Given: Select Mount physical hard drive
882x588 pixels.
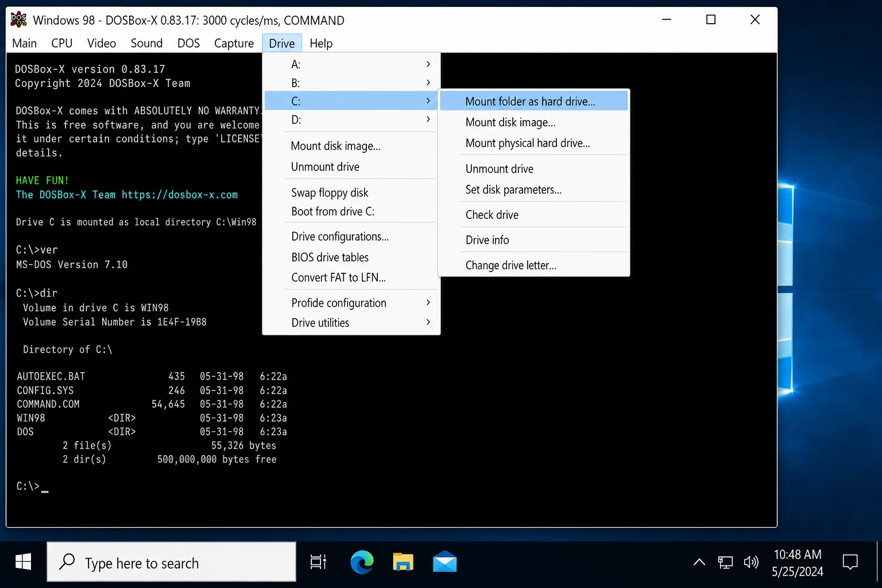Looking at the screenshot, I should tap(534, 143).
